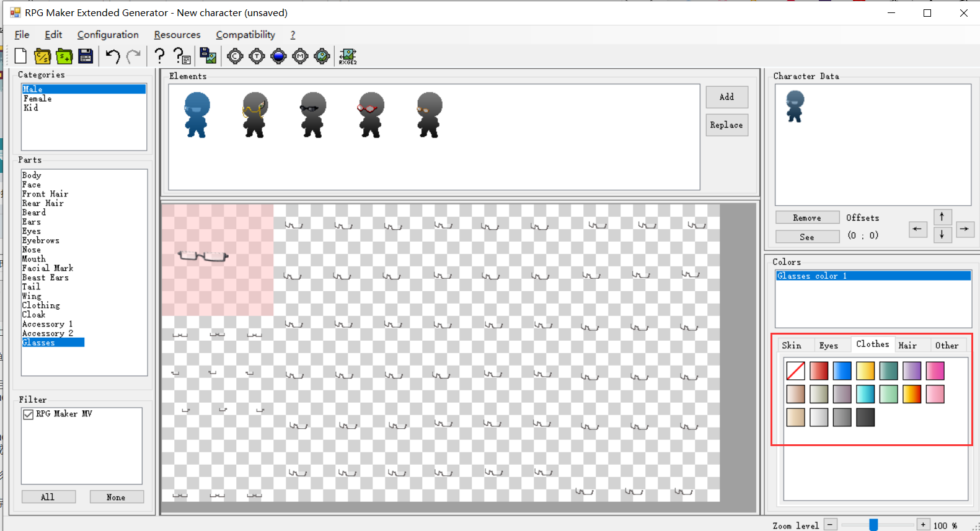Create a new character with the blank page icon
980x531 pixels.
20,56
